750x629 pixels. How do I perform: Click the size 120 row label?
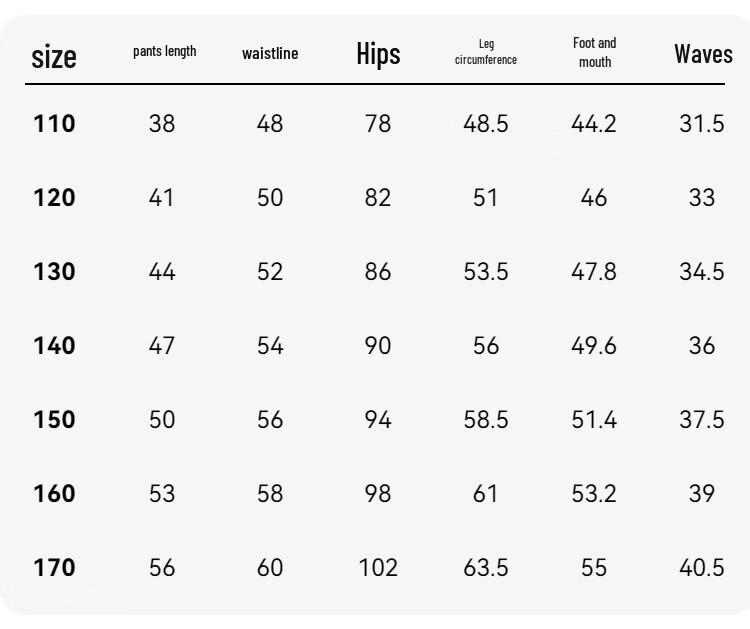[54, 198]
